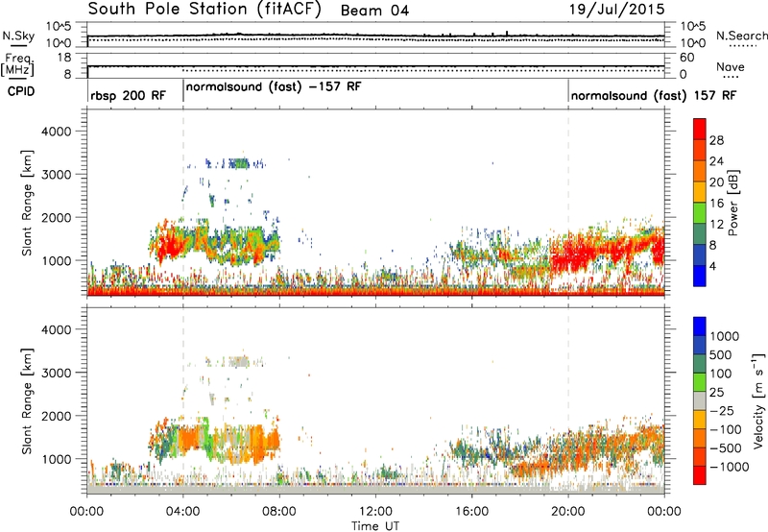The height and width of the screenshot is (532, 768).
Task: Click the '16:00' time tick label
Action: (471, 512)
